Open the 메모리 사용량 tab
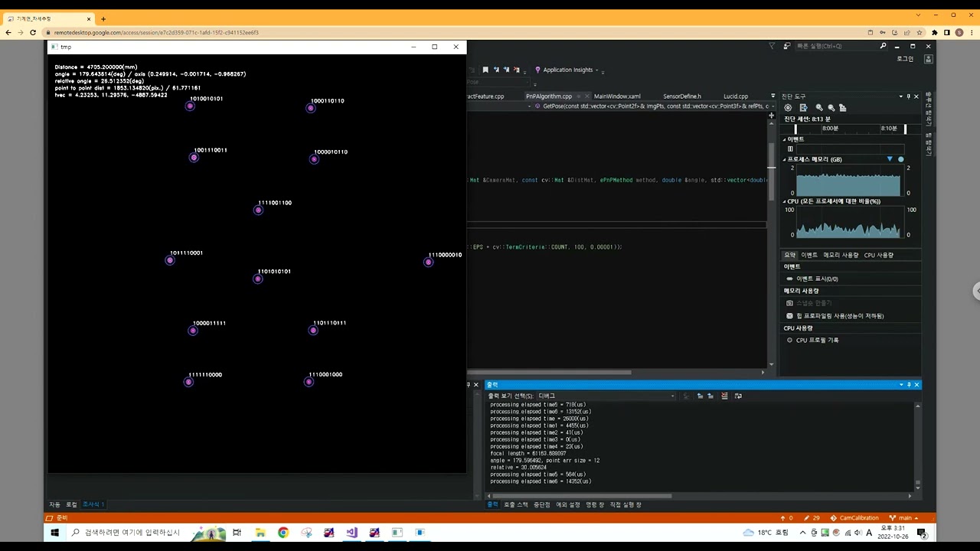The image size is (980, 551). pyautogui.click(x=841, y=255)
